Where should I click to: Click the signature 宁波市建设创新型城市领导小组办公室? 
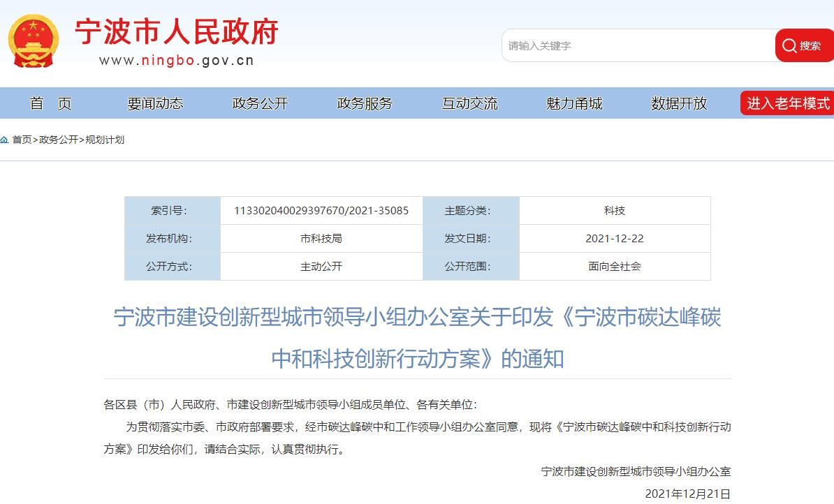coord(636,472)
